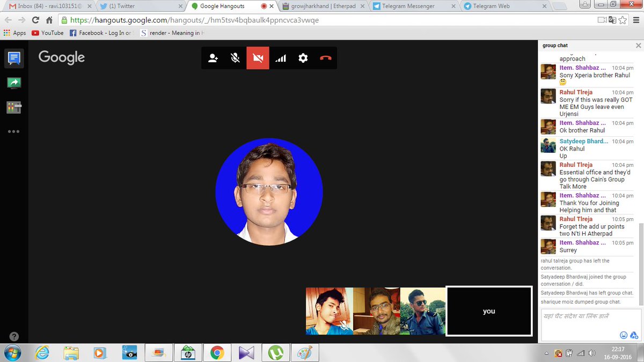
Task: Select the participant thumbnail with sunglasses
Action: [423, 311]
